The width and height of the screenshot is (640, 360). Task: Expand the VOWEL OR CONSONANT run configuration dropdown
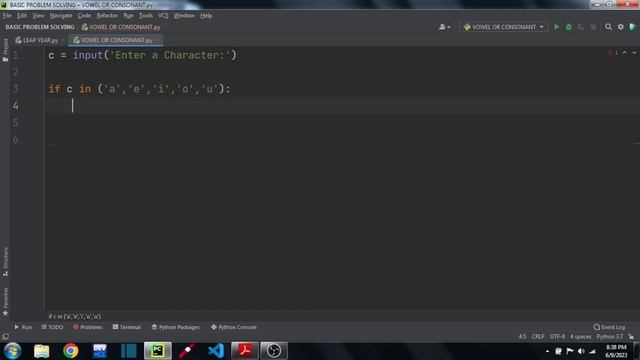pyautogui.click(x=542, y=27)
